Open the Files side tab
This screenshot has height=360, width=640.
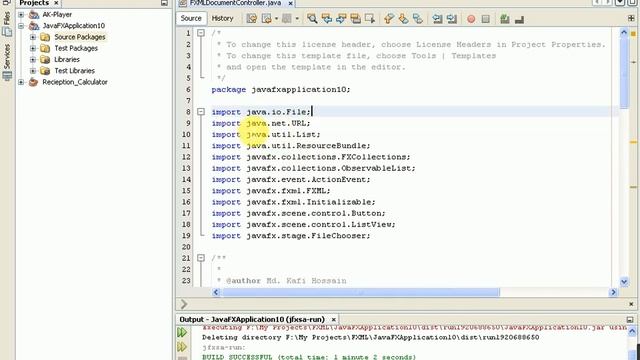(x=7, y=24)
